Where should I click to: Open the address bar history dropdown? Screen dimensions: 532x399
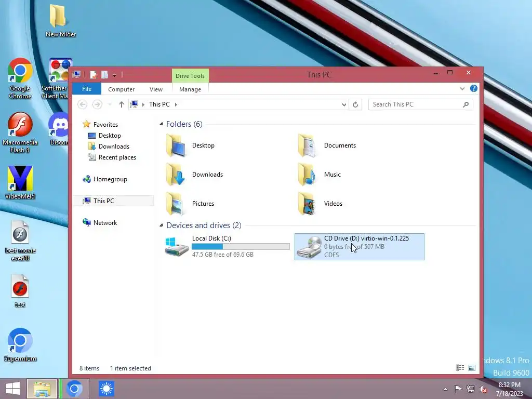(344, 104)
